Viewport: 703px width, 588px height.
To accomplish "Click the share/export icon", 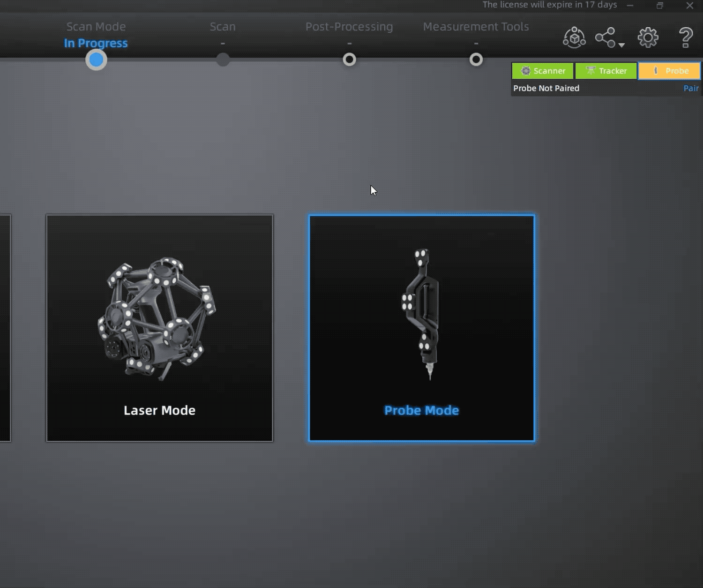I will click(605, 38).
